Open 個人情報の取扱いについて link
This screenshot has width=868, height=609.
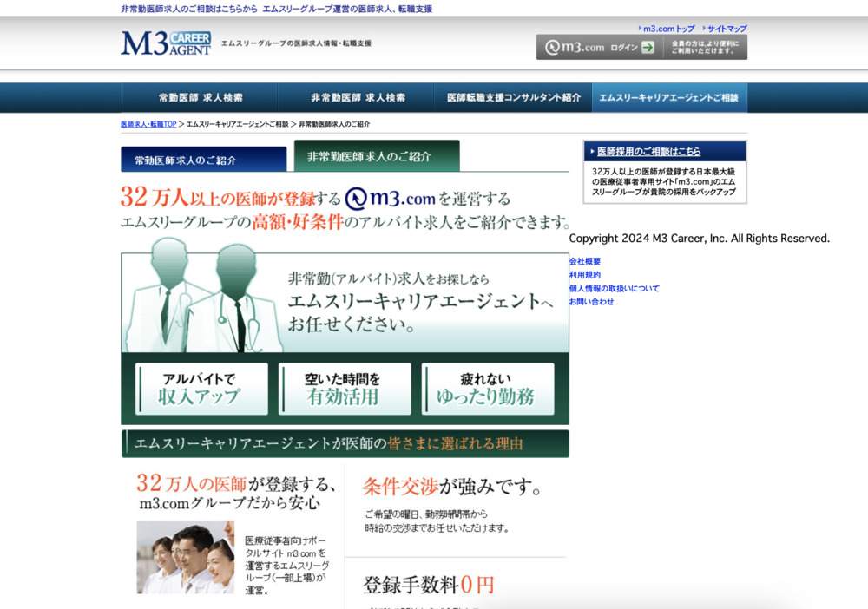[614, 288]
